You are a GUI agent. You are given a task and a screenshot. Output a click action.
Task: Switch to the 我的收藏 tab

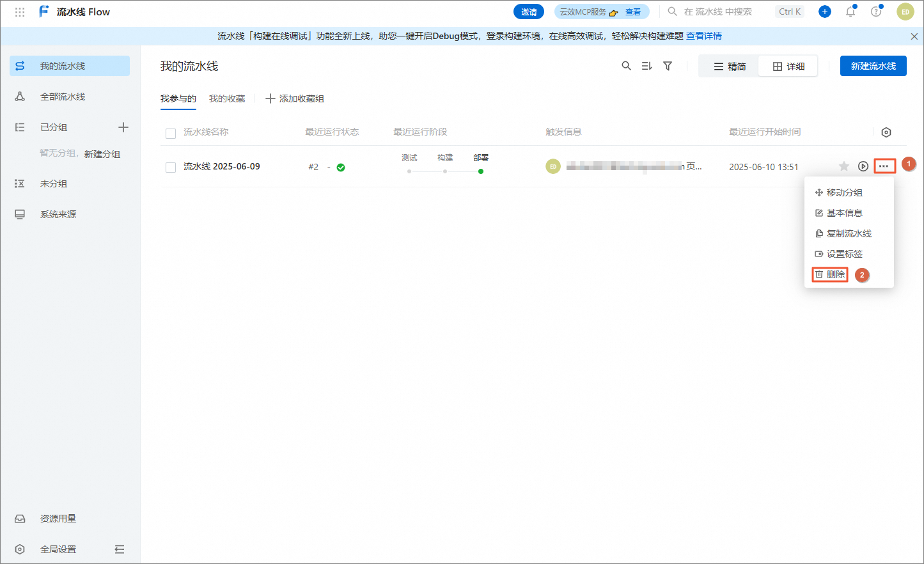pos(227,98)
